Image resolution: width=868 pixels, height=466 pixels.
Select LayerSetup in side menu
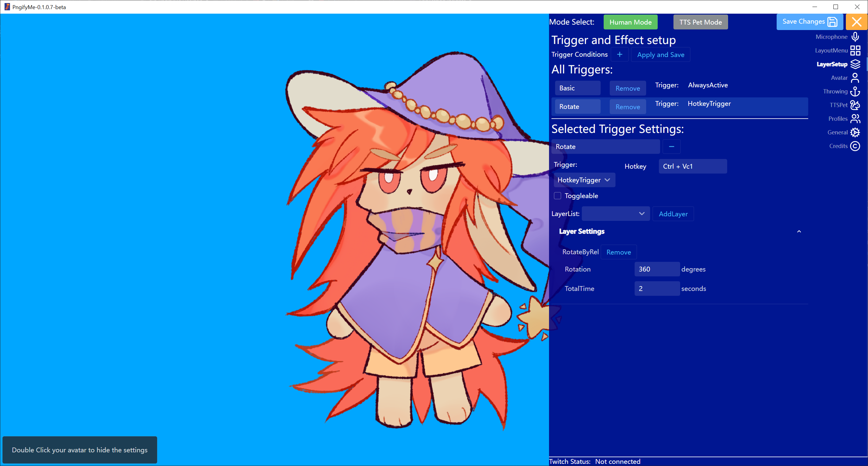pos(832,64)
